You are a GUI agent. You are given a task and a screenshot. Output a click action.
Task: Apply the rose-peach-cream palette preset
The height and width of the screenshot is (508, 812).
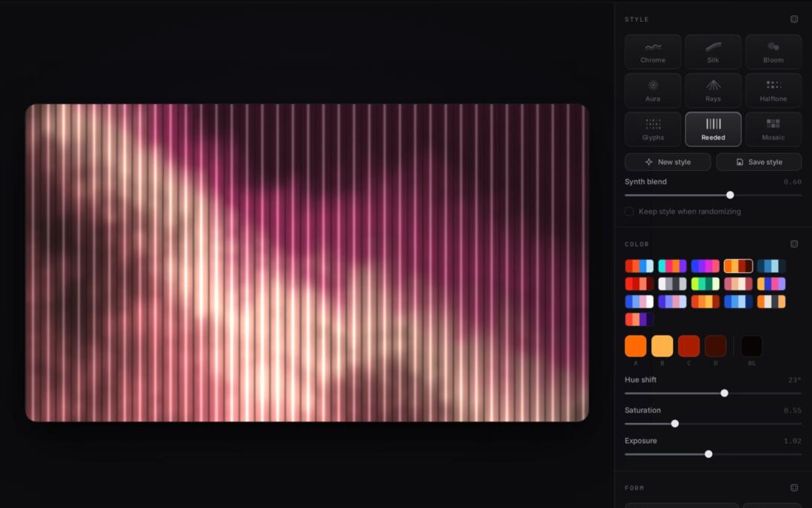coord(738,284)
